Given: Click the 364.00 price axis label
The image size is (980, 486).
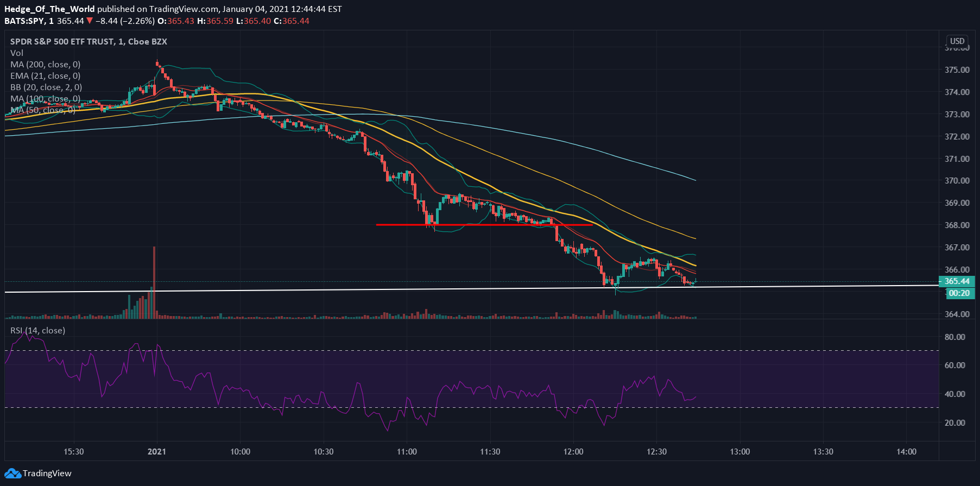Looking at the screenshot, I should coord(957,314).
